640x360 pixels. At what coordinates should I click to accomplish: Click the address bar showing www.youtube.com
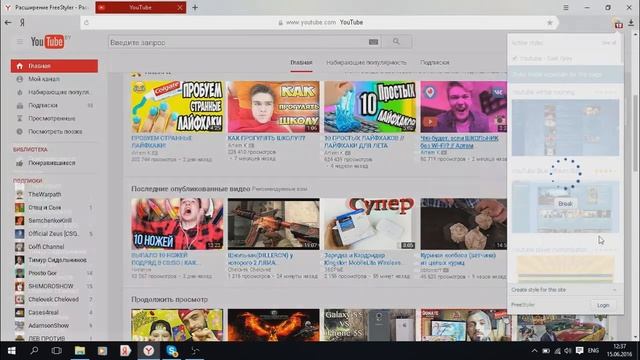[x=320, y=22]
